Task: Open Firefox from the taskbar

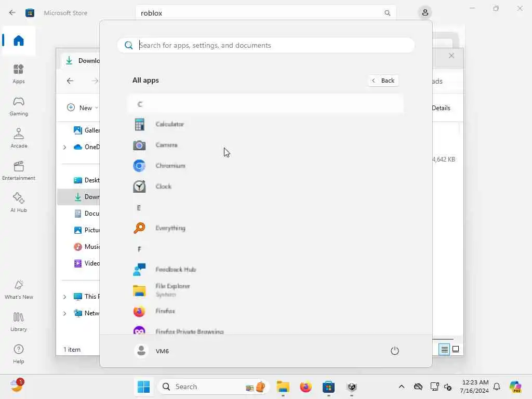Action: click(x=305, y=387)
